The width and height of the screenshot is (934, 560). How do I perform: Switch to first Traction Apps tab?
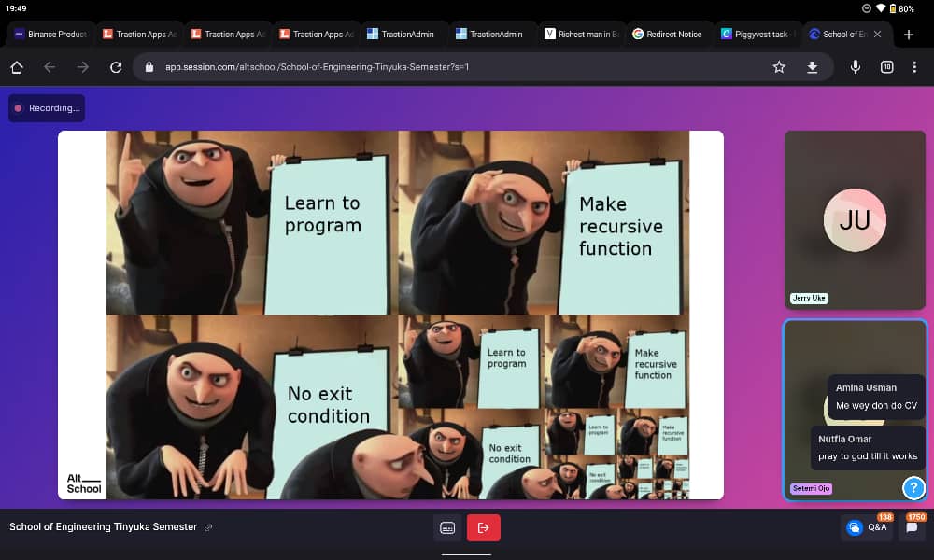(139, 34)
